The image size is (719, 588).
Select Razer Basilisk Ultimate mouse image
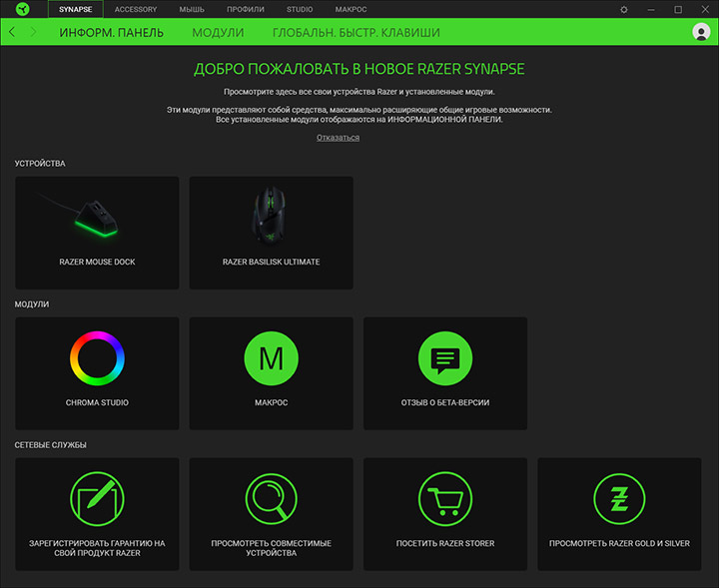271,216
